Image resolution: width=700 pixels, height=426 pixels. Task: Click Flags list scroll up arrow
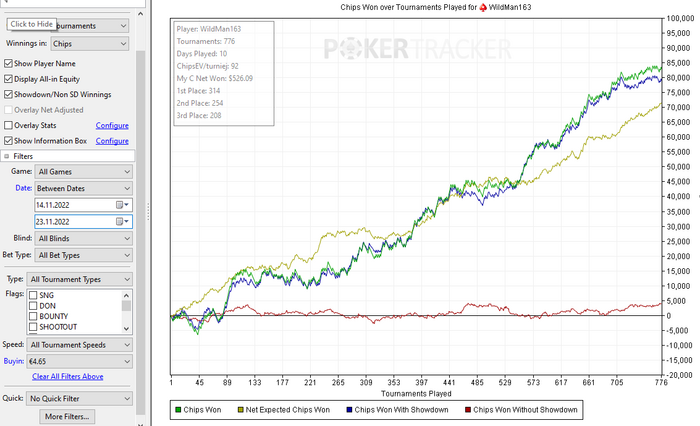126,295
